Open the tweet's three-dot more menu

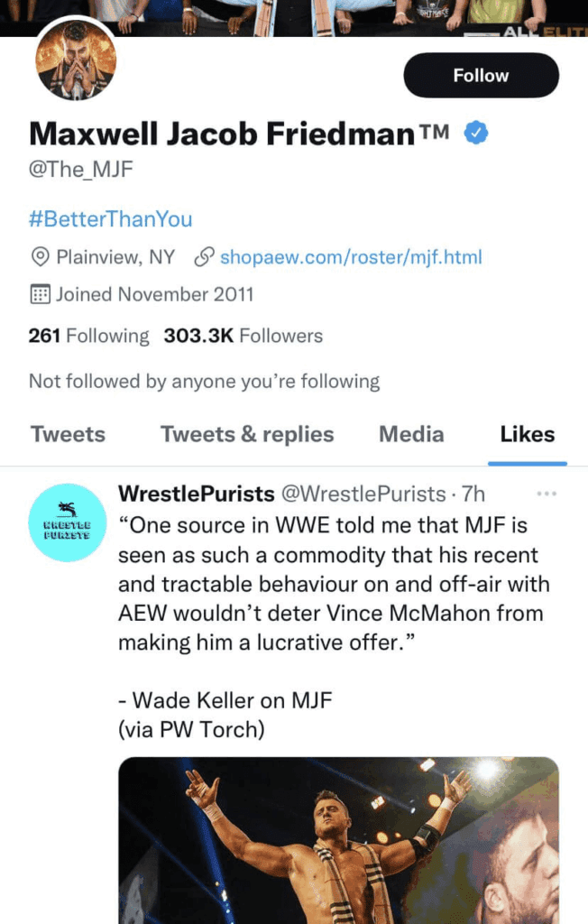[547, 494]
